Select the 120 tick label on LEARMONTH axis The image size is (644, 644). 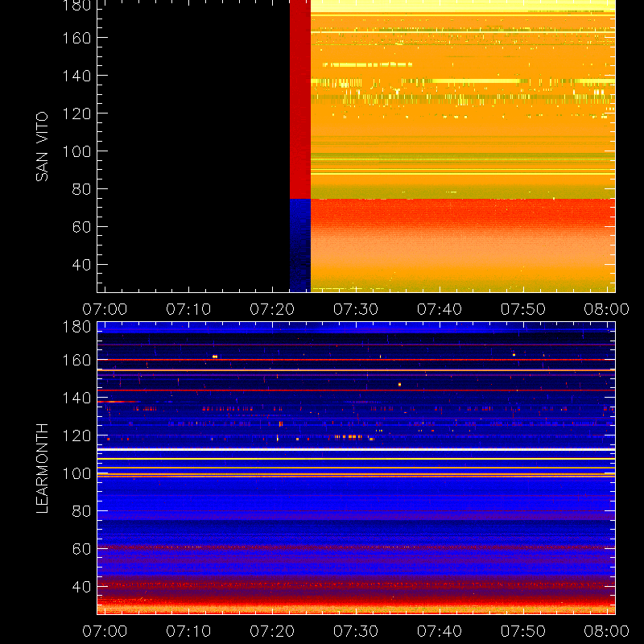coord(76,436)
